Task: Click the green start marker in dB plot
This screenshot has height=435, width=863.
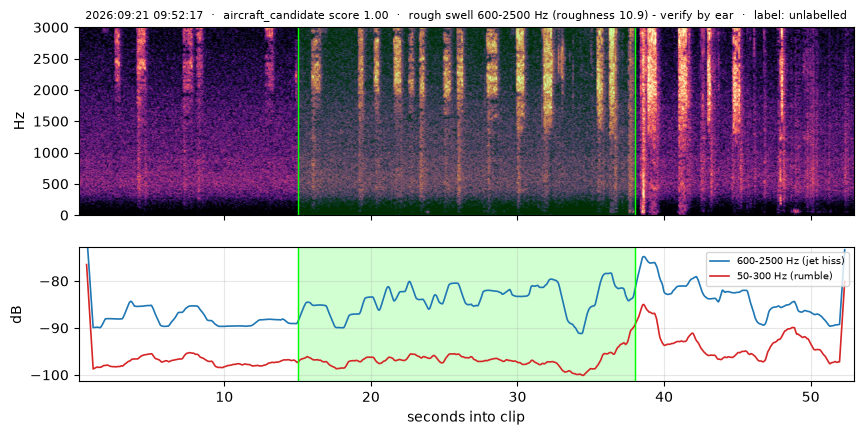Action: pos(298,314)
